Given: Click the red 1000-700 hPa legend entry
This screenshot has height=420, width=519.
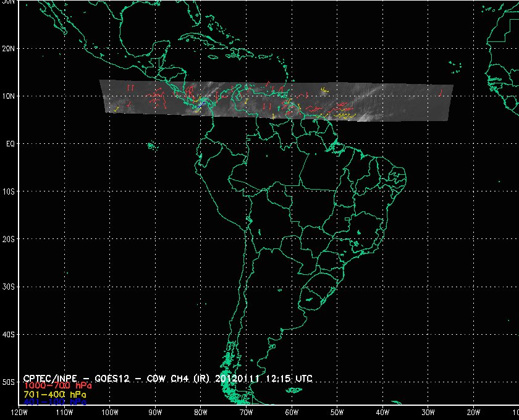Looking at the screenshot, I should click(57, 386).
